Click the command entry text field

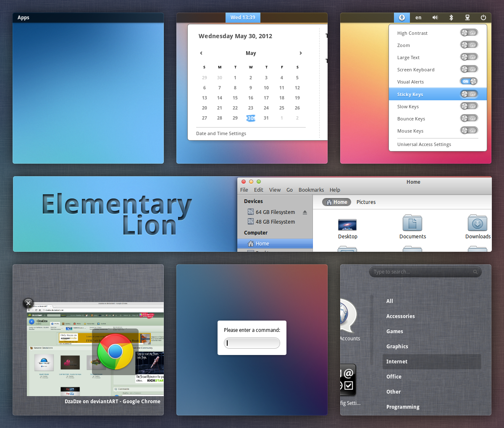pyautogui.click(x=252, y=343)
